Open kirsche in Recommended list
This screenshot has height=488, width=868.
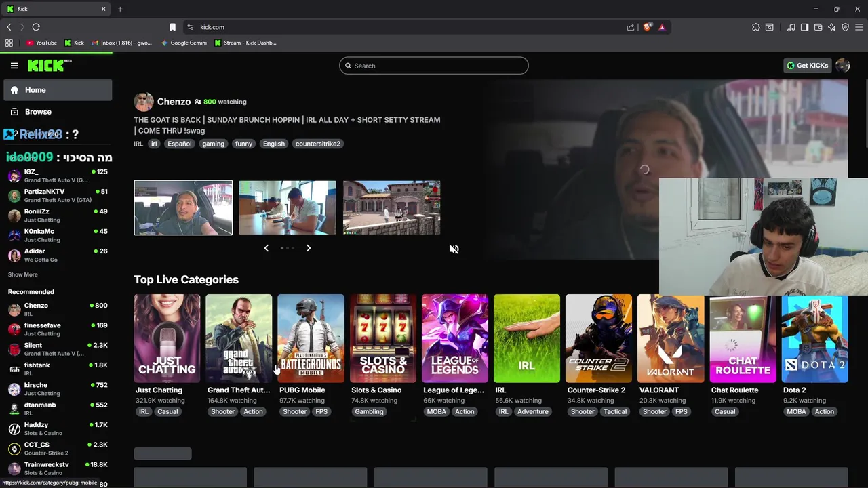tap(58, 389)
